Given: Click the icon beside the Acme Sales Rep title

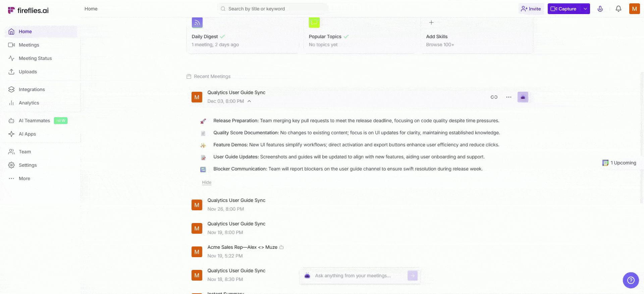Looking at the screenshot, I should click(282, 247).
